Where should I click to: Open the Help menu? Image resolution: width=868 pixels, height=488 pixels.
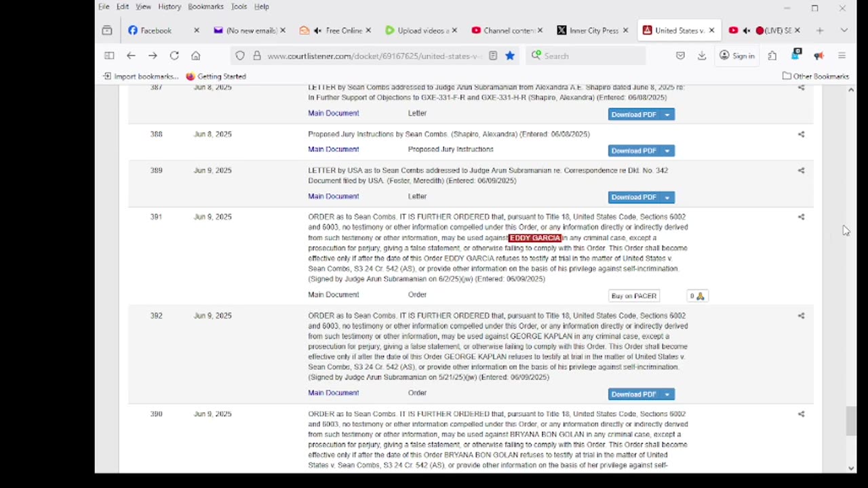click(x=262, y=7)
